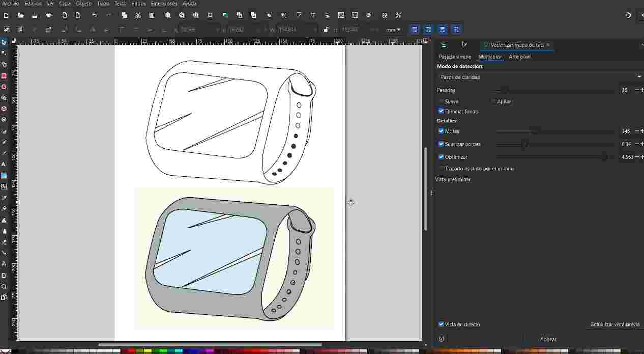Click the Aplicar button
The width and height of the screenshot is (644, 354).
point(548,339)
